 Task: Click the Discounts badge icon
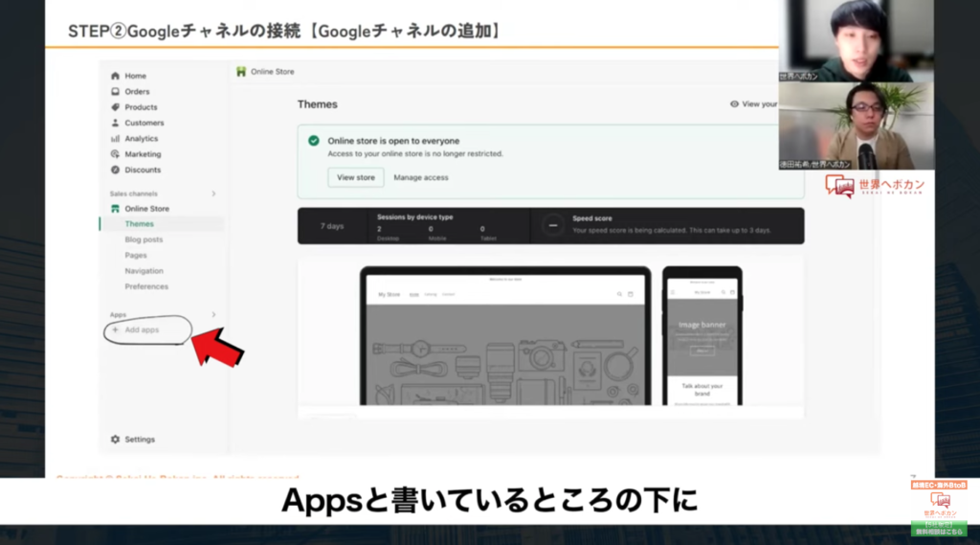115,170
